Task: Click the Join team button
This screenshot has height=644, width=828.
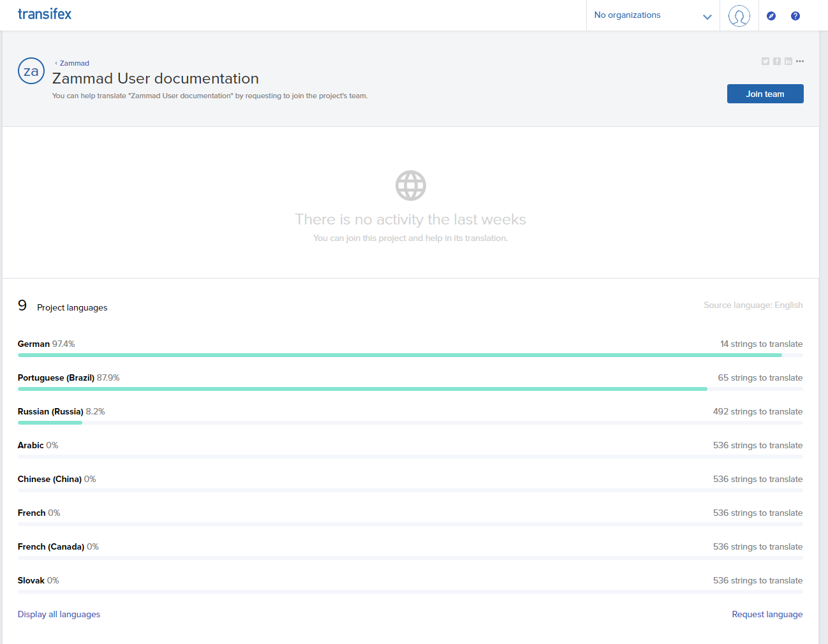Action: [765, 94]
